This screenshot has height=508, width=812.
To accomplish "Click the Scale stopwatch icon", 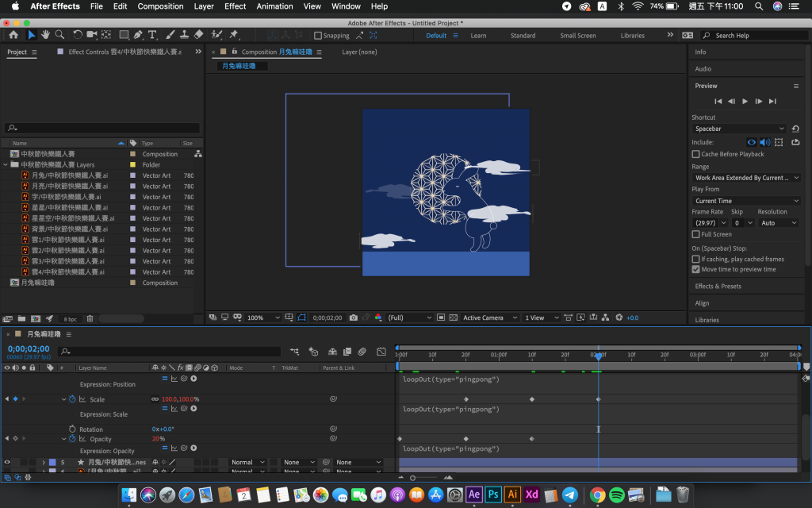I will click(72, 399).
